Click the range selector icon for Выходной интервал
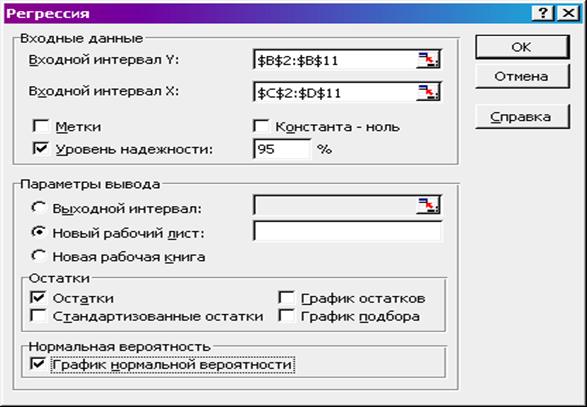Viewport: 587px width, 407px height. 428,205
